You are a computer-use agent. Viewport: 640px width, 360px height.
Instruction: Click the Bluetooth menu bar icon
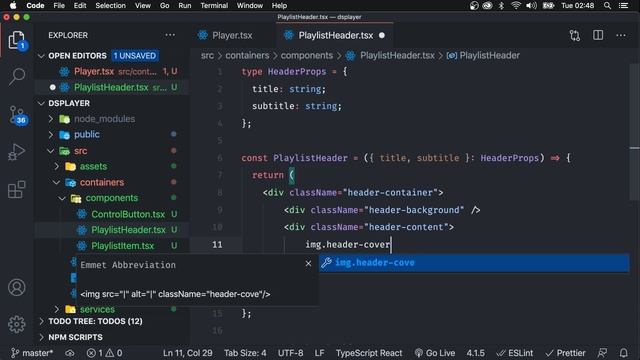pyautogui.click(x=502, y=6)
